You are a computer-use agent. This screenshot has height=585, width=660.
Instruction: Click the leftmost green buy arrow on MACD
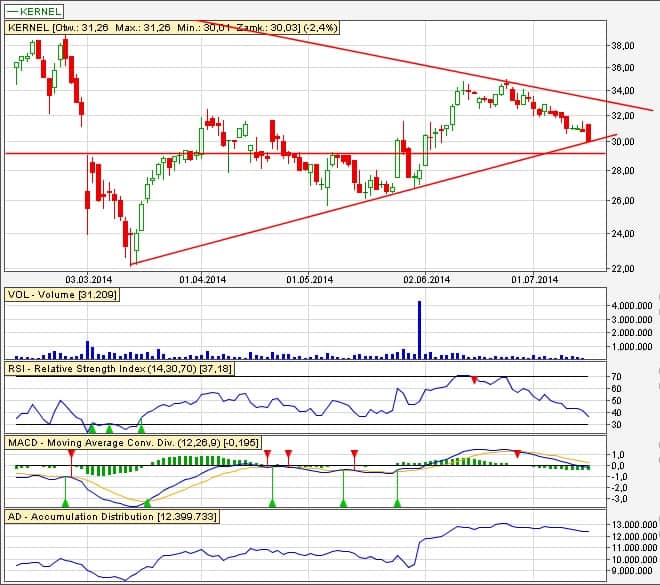pos(66,502)
